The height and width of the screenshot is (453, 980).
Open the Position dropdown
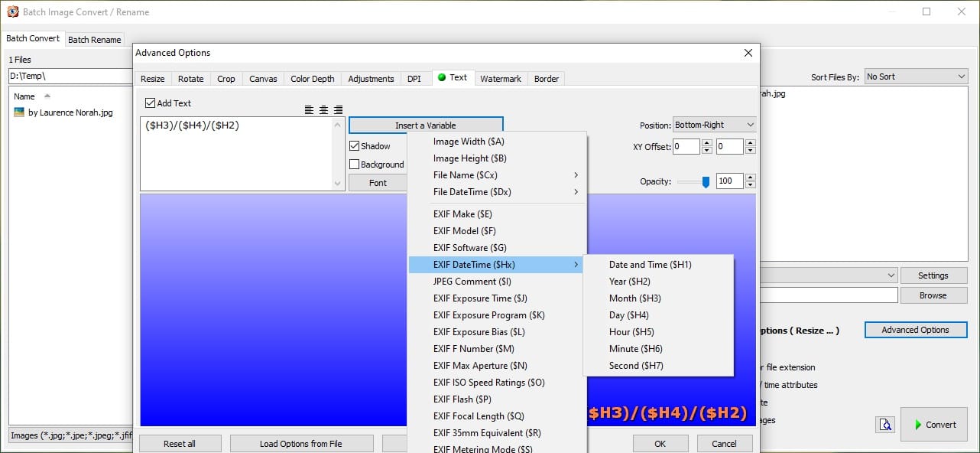point(714,125)
